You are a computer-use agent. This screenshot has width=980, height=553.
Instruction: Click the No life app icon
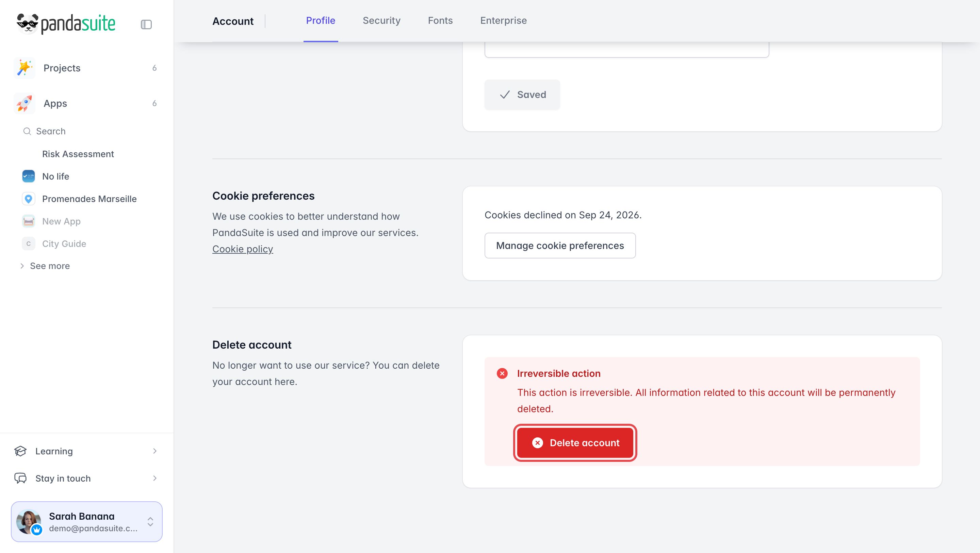(29, 177)
